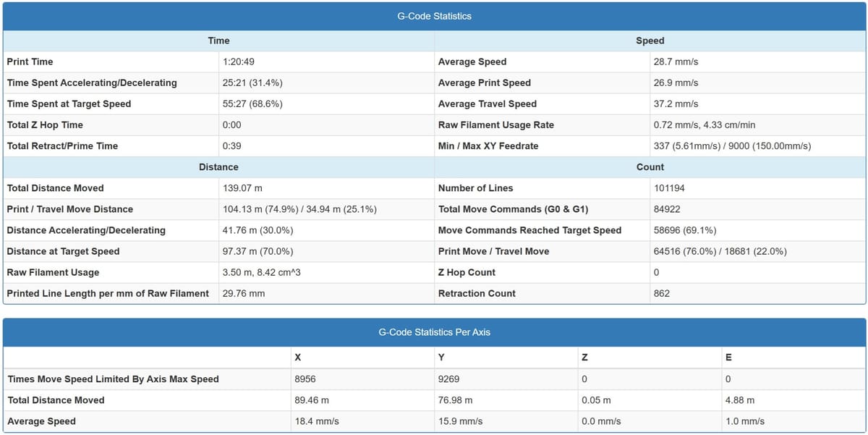Select the X axis limited count 8956

pyautogui.click(x=307, y=379)
